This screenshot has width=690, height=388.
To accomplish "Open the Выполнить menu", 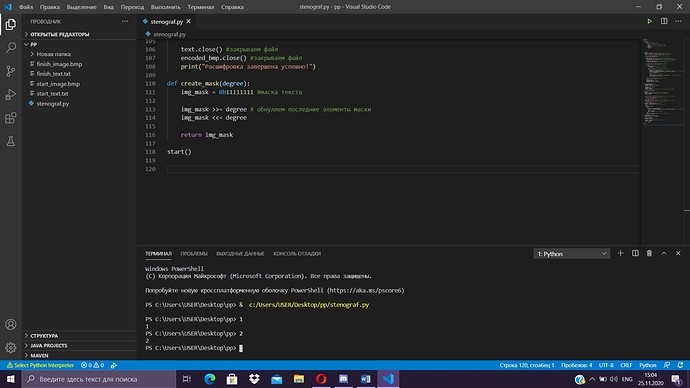I will pyautogui.click(x=165, y=7).
